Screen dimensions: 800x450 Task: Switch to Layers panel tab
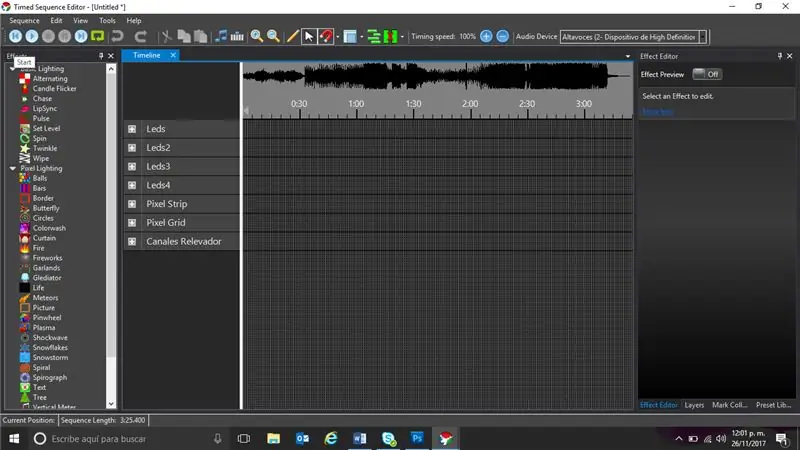click(x=694, y=405)
